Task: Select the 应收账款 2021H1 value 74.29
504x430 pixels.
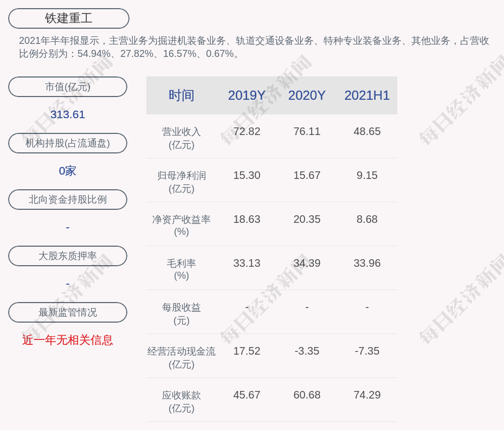Action: (x=367, y=395)
